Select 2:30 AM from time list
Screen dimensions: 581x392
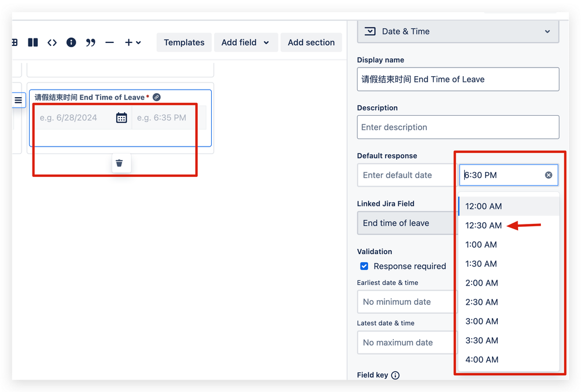coord(509,302)
